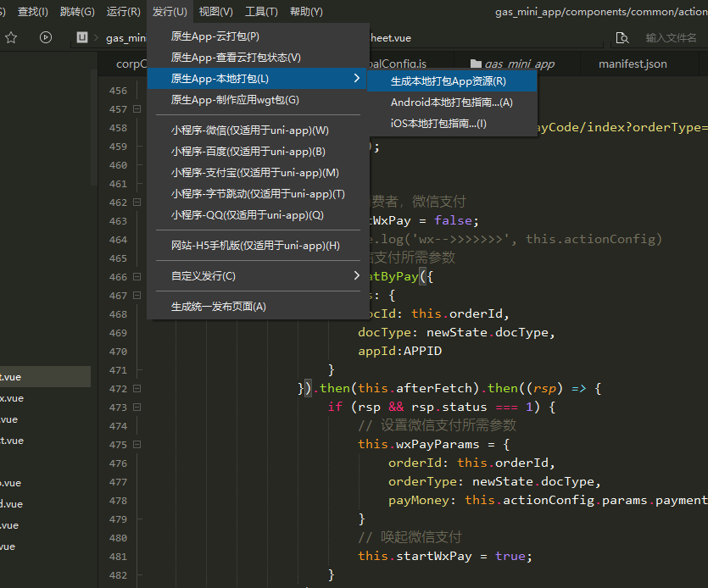Switch to the manifest.json tab
708x588 pixels.
coord(633,64)
